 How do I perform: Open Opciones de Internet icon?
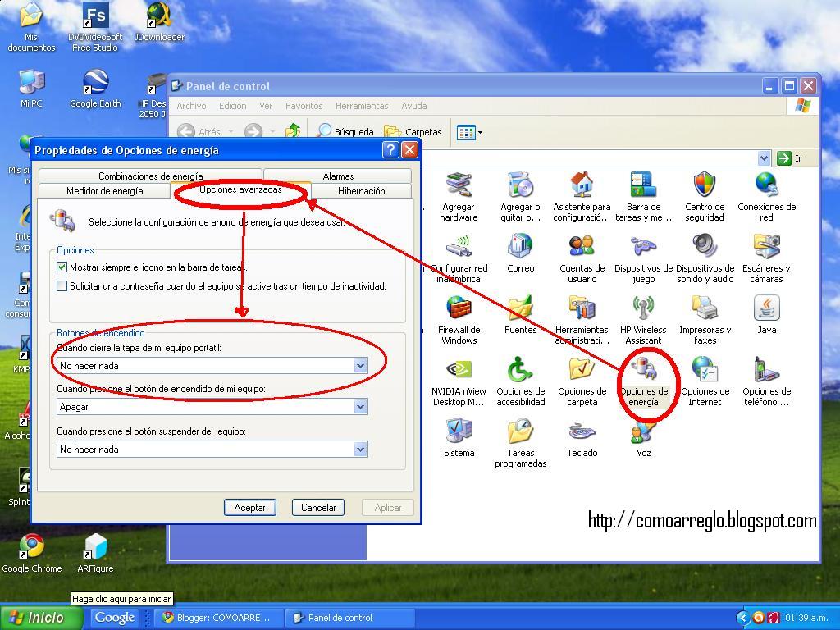click(705, 370)
